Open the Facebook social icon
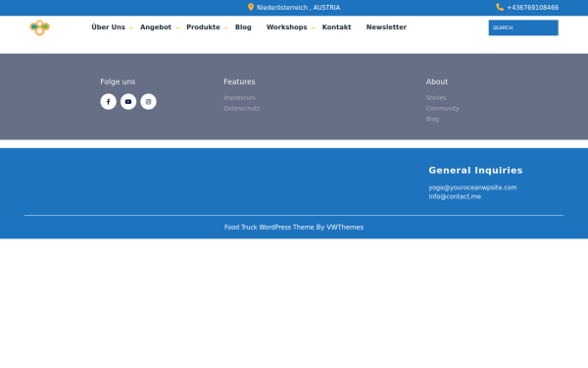This screenshot has height=368, width=588. tap(109, 102)
